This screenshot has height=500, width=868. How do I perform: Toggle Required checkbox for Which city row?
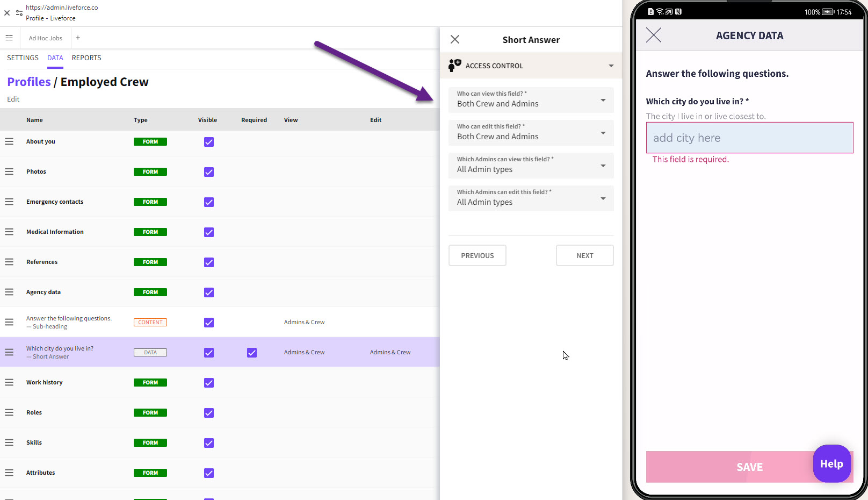252,353
